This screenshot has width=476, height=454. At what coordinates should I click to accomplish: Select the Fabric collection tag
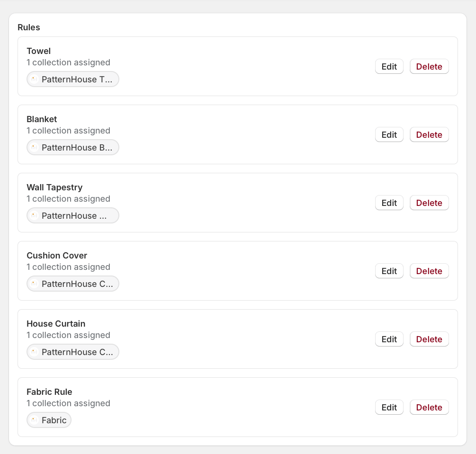[x=49, y=420]
